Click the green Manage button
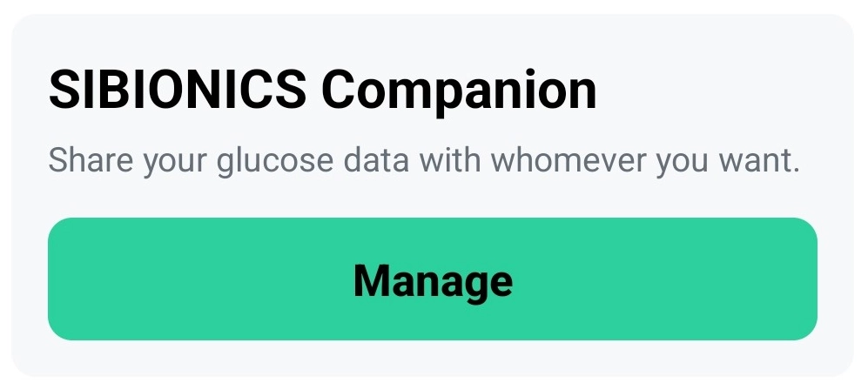Image resolution: width=868 pixels, height=390 pixels. coord(433,279)
